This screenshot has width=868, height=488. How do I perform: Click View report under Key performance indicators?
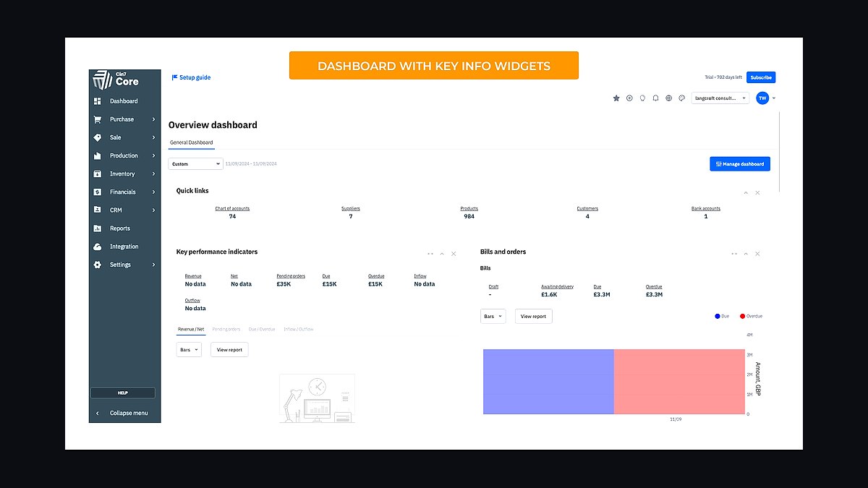click(230, 349)
